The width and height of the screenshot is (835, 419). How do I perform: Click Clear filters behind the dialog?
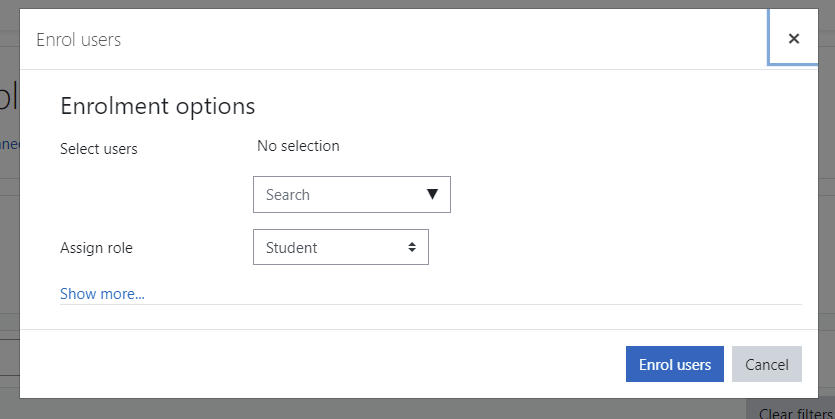pos(795,413)
